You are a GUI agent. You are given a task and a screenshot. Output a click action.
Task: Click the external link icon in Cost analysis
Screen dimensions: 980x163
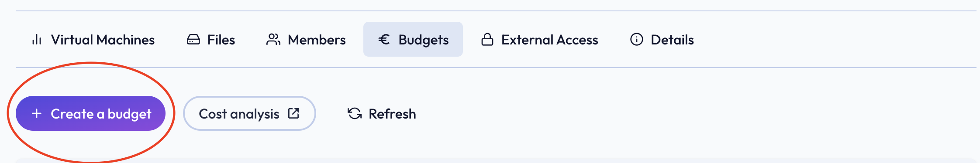coord(293,113)
